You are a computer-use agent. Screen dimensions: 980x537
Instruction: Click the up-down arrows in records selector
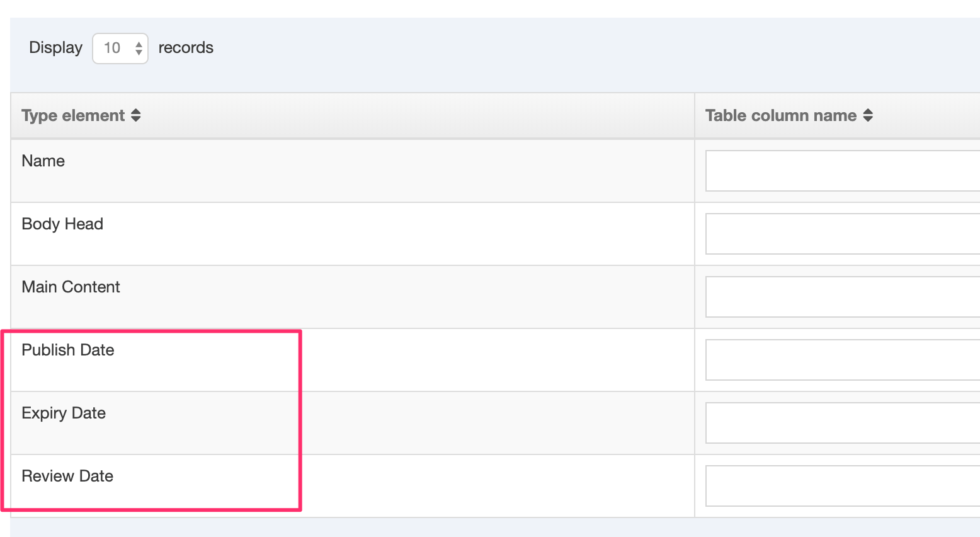click(x=139, y=49)
